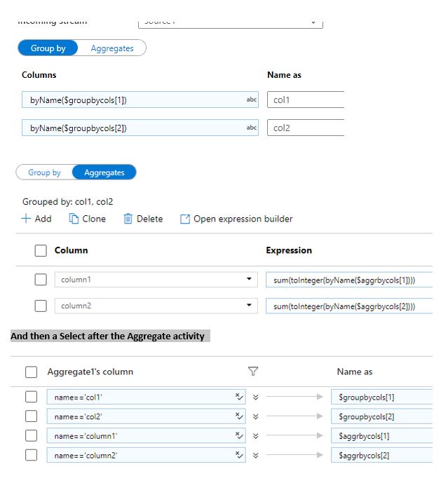Click the Expression column header
Screen dimensions: 448x490
click(x=289, y=250)
